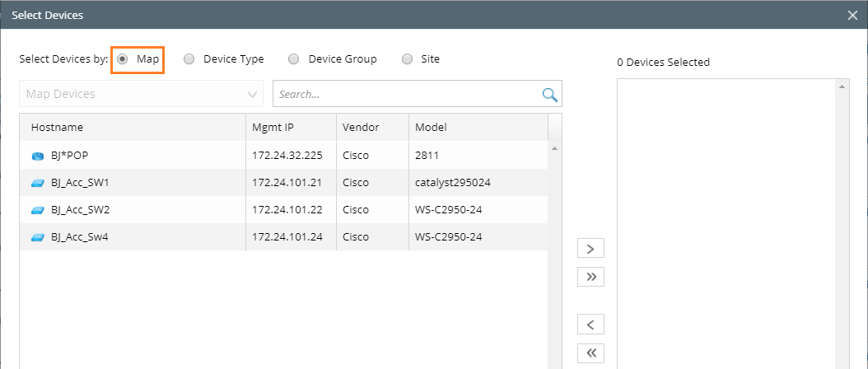Select the Map radio button

click(123, 59)
